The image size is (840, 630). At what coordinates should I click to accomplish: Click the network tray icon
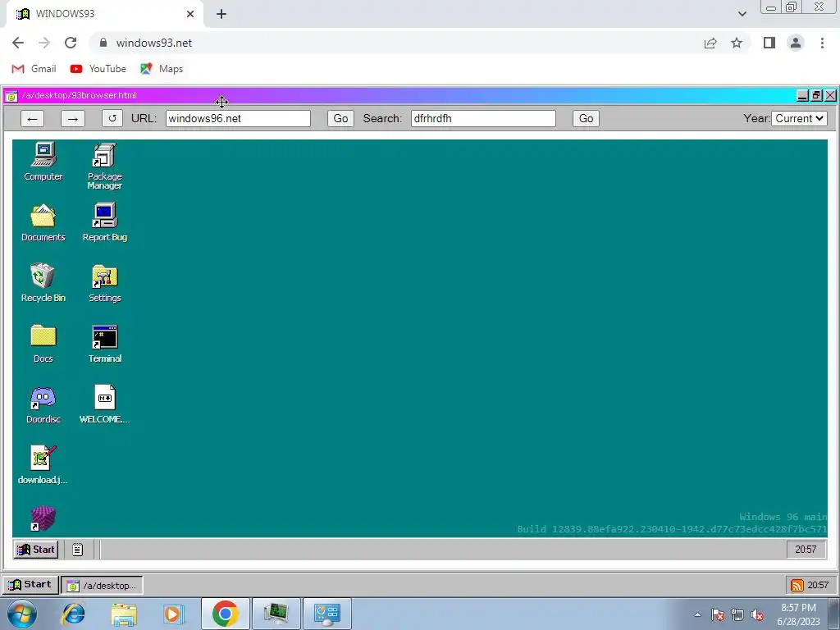pos(737,615)
